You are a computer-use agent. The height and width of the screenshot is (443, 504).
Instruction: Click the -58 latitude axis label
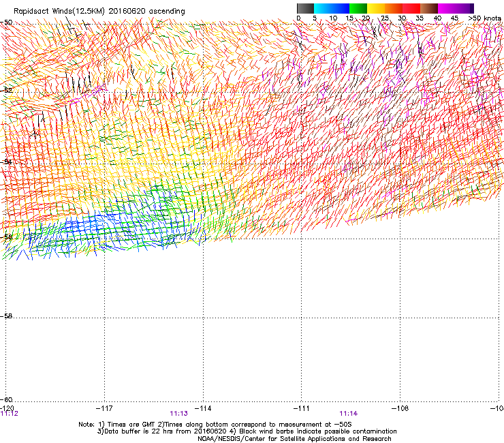click(6, 316)
